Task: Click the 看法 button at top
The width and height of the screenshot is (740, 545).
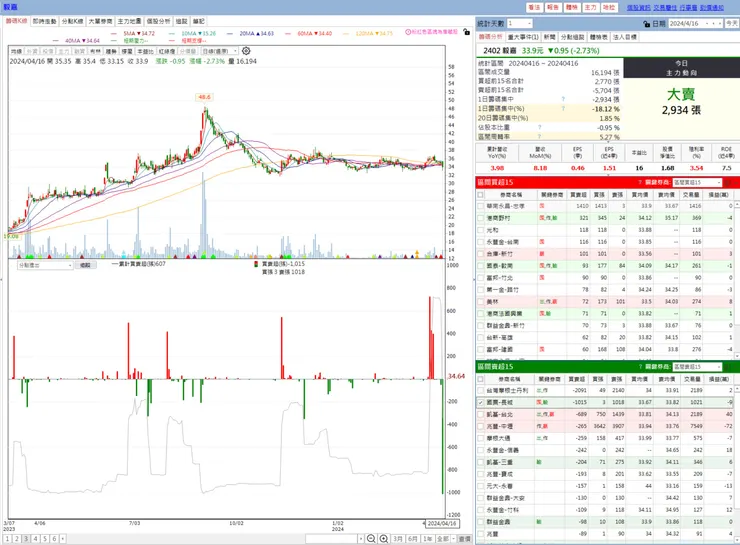Action: (x=534, y=8)
